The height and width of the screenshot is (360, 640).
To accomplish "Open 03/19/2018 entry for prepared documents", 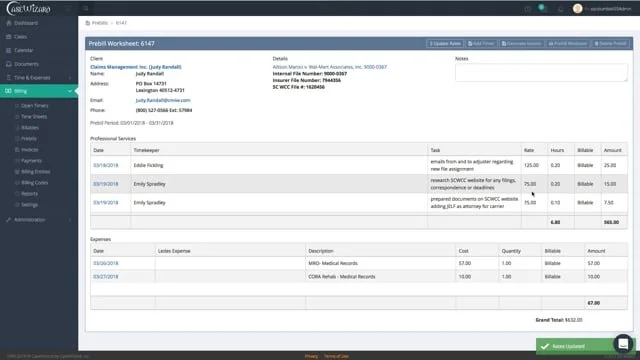I will coord(106,202).
